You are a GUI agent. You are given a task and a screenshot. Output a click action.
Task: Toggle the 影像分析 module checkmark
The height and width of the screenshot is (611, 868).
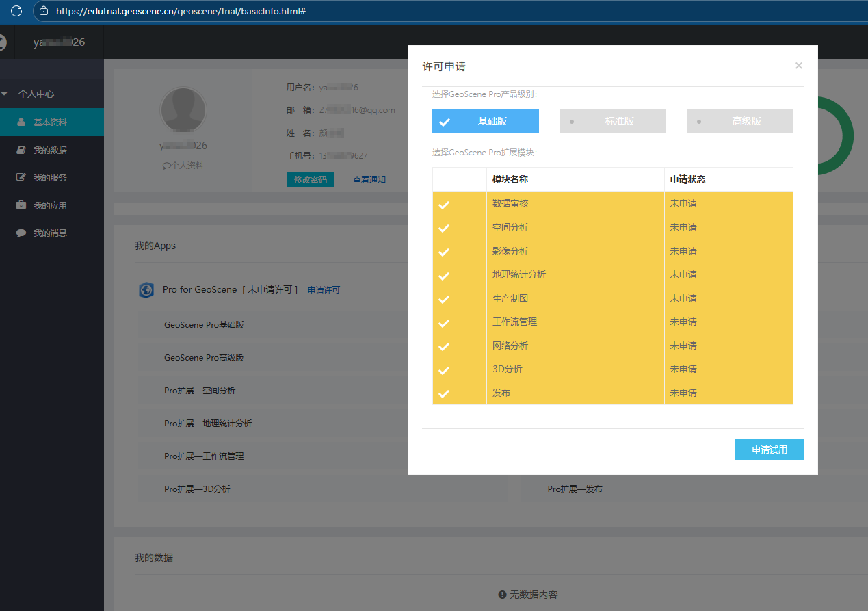[x=444, y=252]
